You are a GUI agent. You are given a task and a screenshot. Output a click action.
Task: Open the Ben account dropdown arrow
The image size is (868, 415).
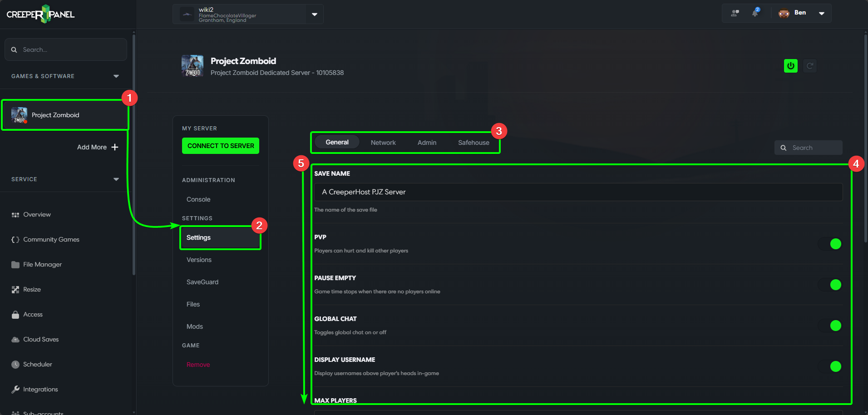822,13
